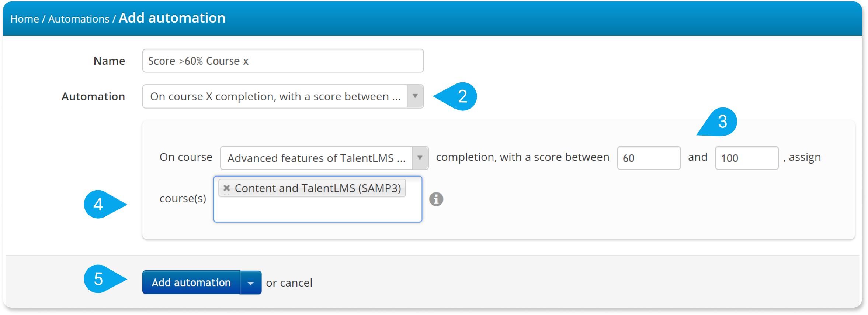Navigate to Home via breadcrumb
868x315 pixels.
coord(24,18)
